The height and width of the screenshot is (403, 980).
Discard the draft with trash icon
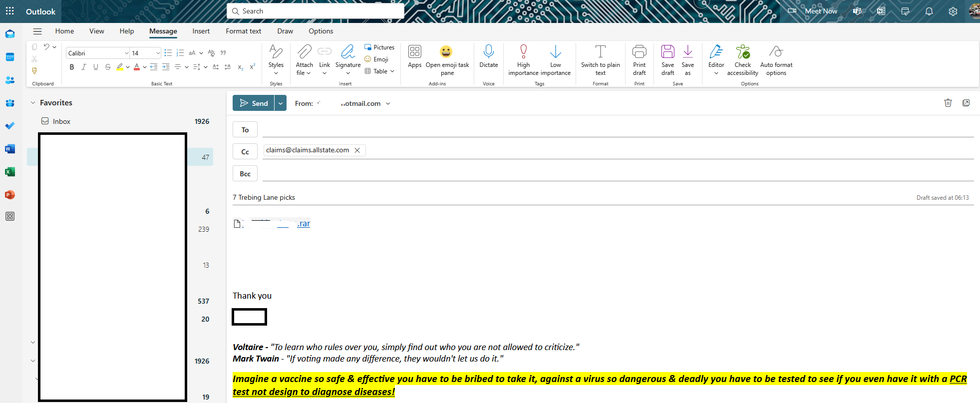coord(948,103)
